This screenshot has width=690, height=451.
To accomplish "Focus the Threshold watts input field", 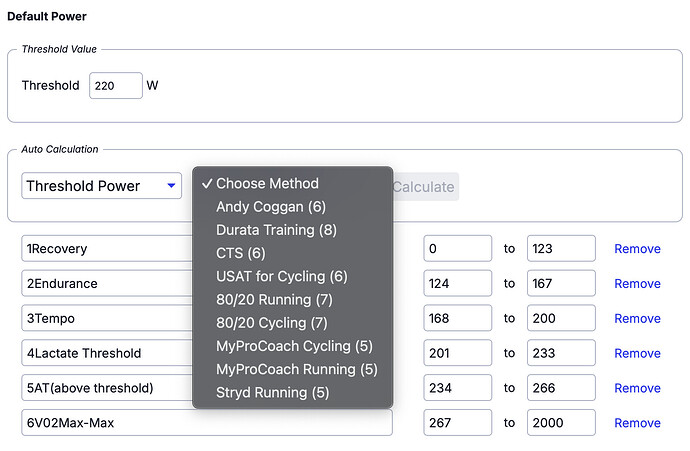I will (116, 85).
